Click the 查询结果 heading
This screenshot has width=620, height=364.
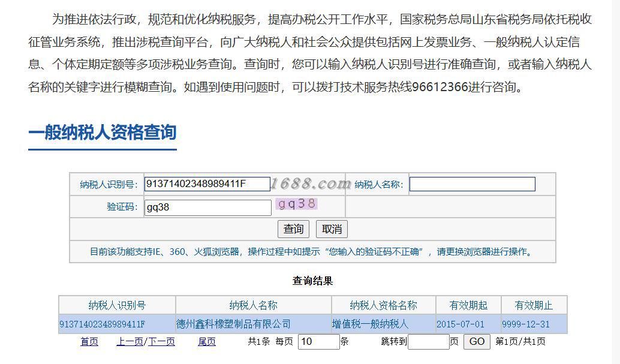click(x=312, y=281)
